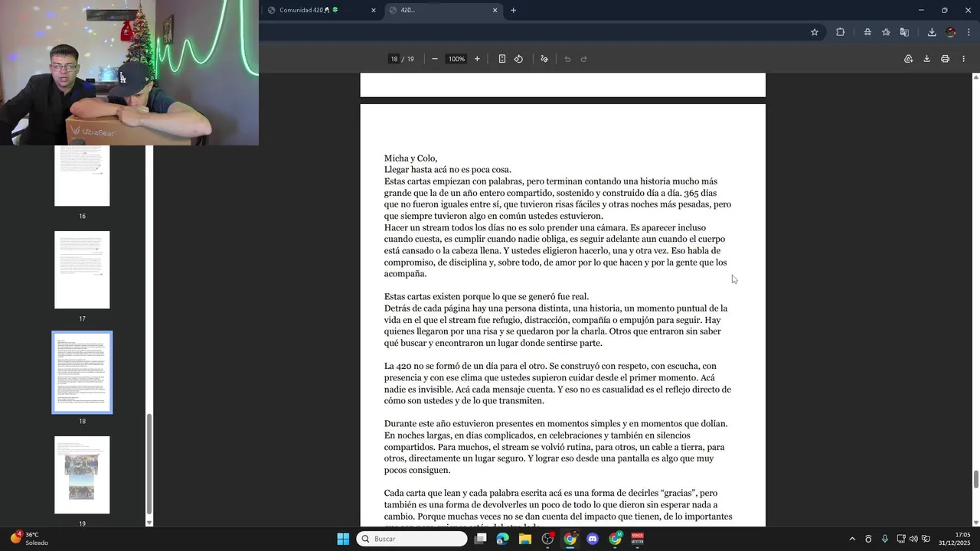Edit the current page number field

coord(394,59)
